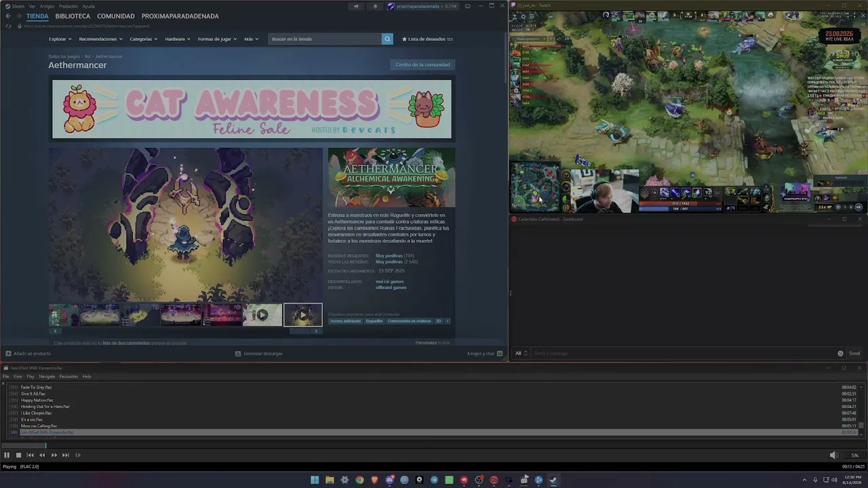Image resolution: width=868 pixels, height=488 pixels.
Task: Open the Navigate menu in audio player
Action: (x=47, y=376)
